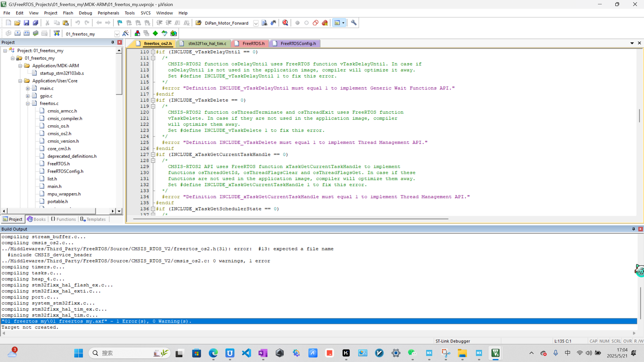Download code to flash using the LOAD icon
Screen dimensions: 644x362
click(x=57, y=33)
